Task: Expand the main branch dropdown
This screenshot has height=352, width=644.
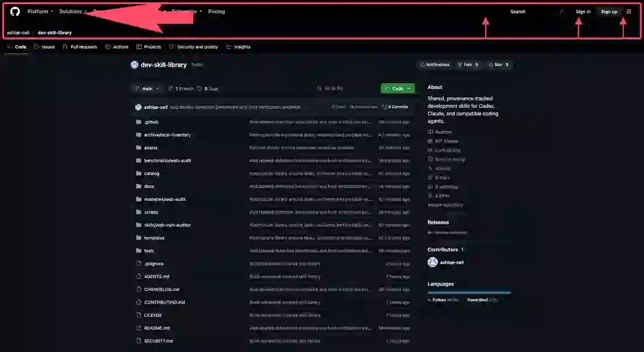Action: (x=147, y=88)
